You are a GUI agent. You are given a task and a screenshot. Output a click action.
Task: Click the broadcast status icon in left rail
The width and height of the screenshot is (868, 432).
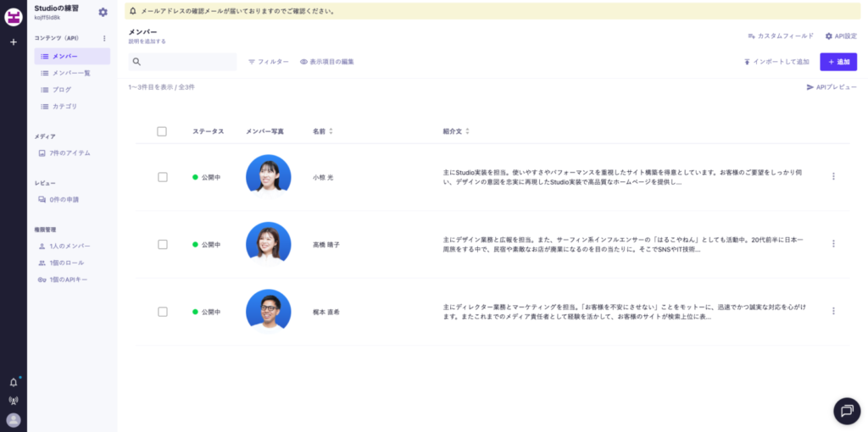click(13, 401)
